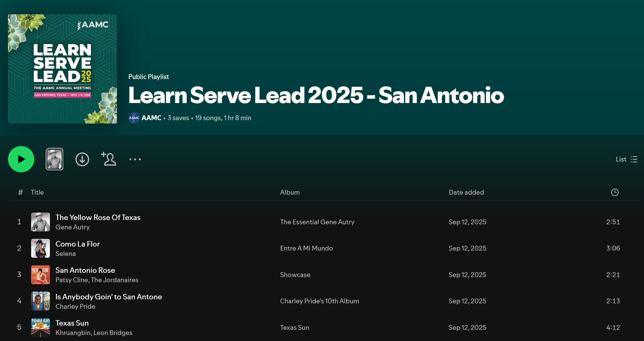Click the playlist cover art image
644x341 pixels.
click(62, 69)
